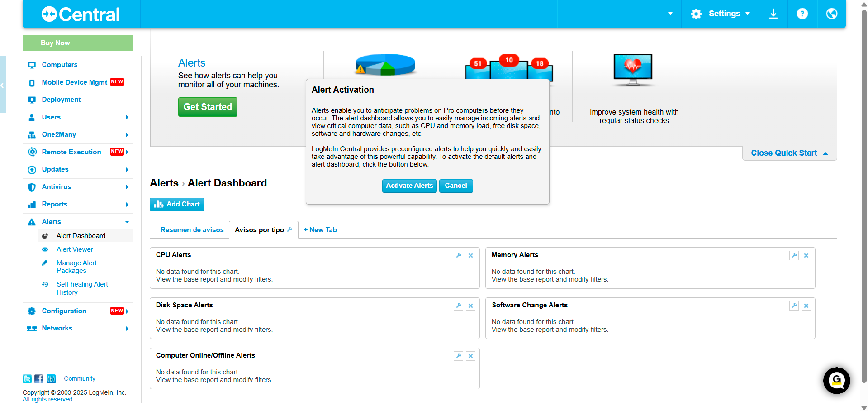Screen dimensions: 868x411
Task: Click the Remote Execution icon
Action: pyautogui.click(x=32, y=152)
